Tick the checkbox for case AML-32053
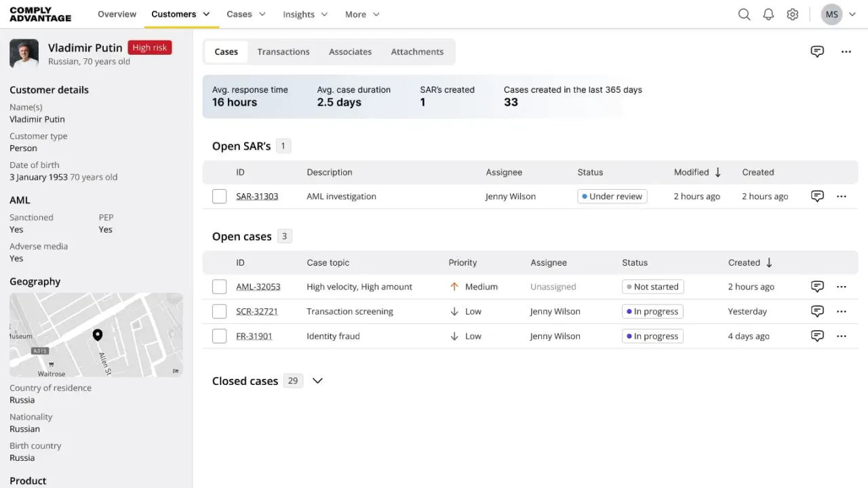This screenshot has height=488, width=868. 219,287
